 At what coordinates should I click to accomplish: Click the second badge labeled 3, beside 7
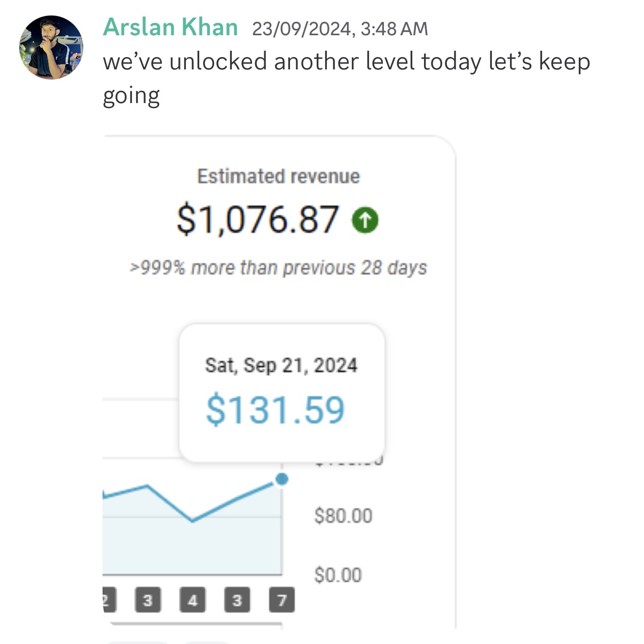237,600
